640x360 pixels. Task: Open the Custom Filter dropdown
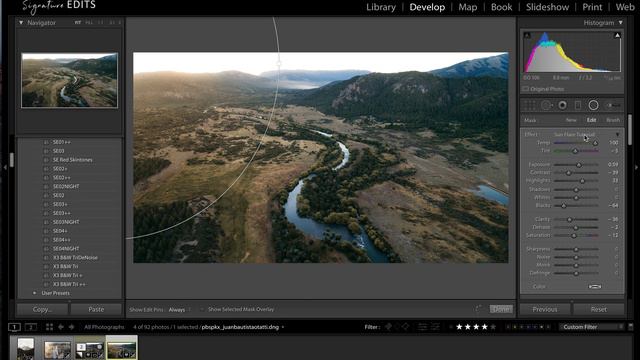(x=591, y=327)
